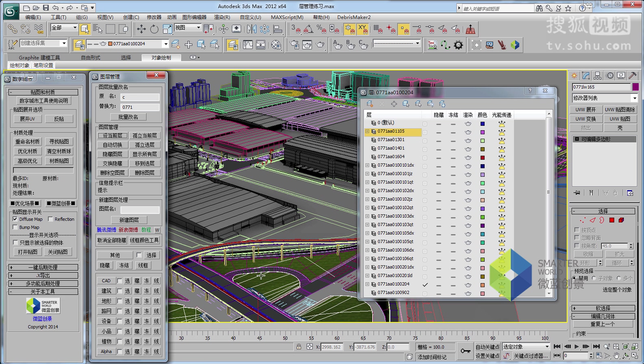Toggle the Diffuse Map checkbox
644x364 pixels.
15,219
